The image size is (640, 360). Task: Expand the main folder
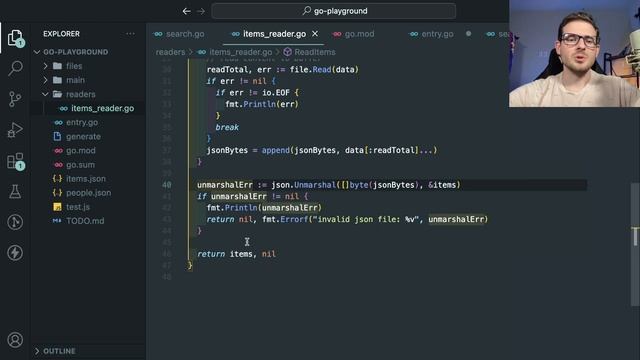click(45, 80)
